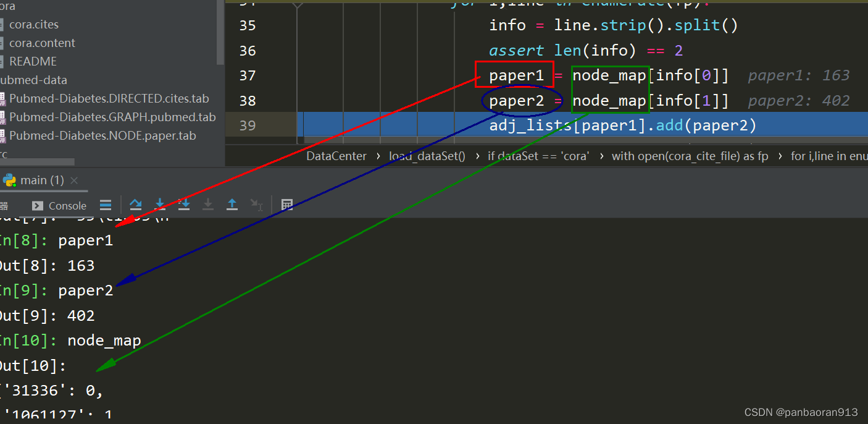Click the greyed Force Step Into icon
Image resolution: width=868 pixels, height=424 pixels.
[208, 205]
